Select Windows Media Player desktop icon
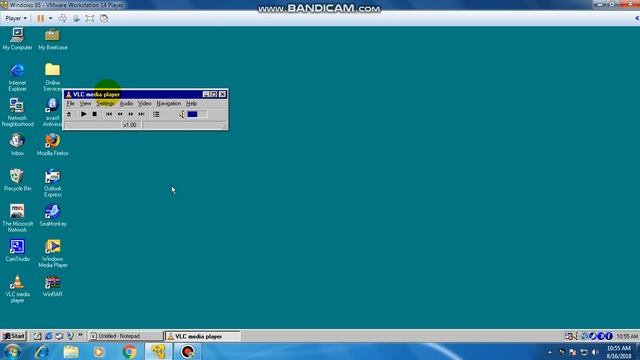The height and width of the screenshot is (360, 640). pyautogui.click(x=53, y=253)
